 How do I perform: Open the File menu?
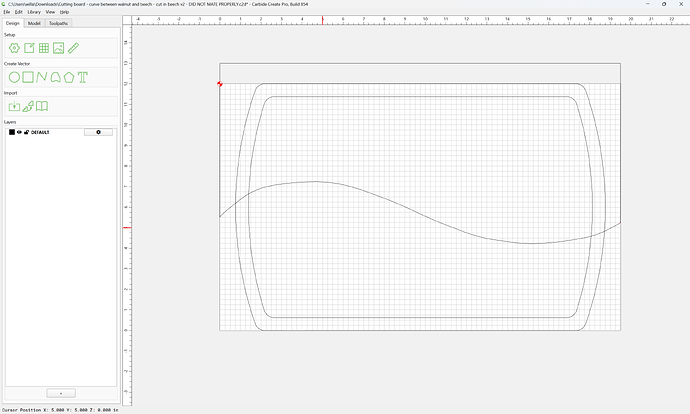7,12
